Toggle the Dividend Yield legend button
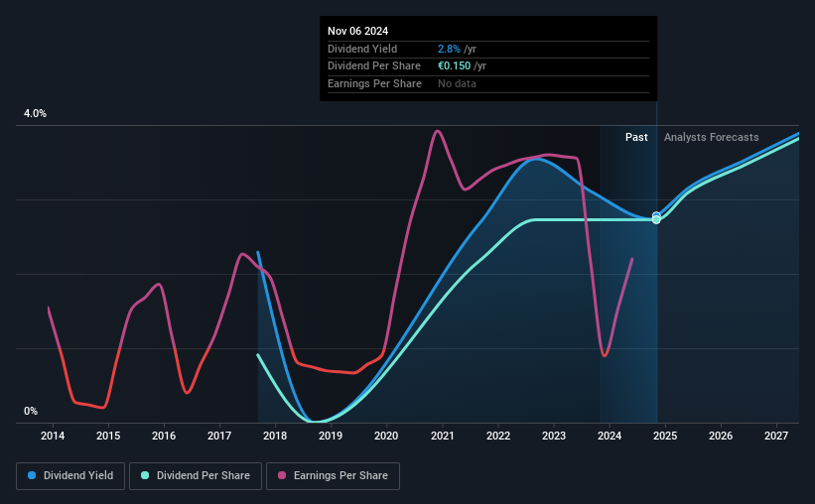The height and width of the screenshot is (504, 815). pos(70,476)
